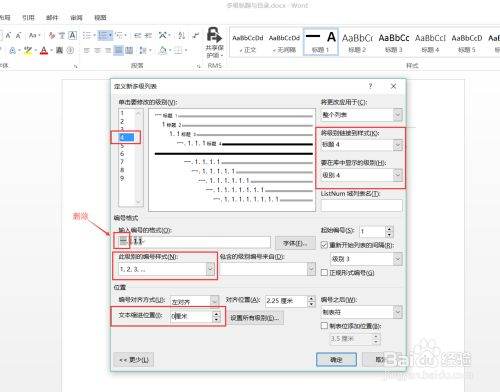Select level 6 in the level list

[x=122, y=154]
